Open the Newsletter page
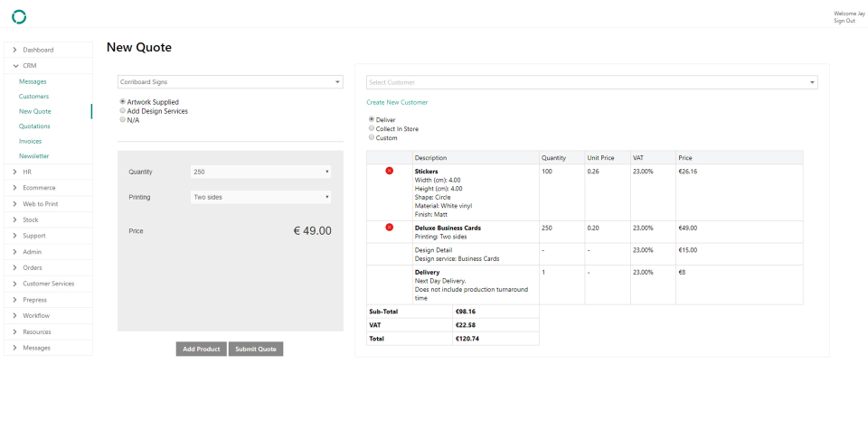 [33, 156]
